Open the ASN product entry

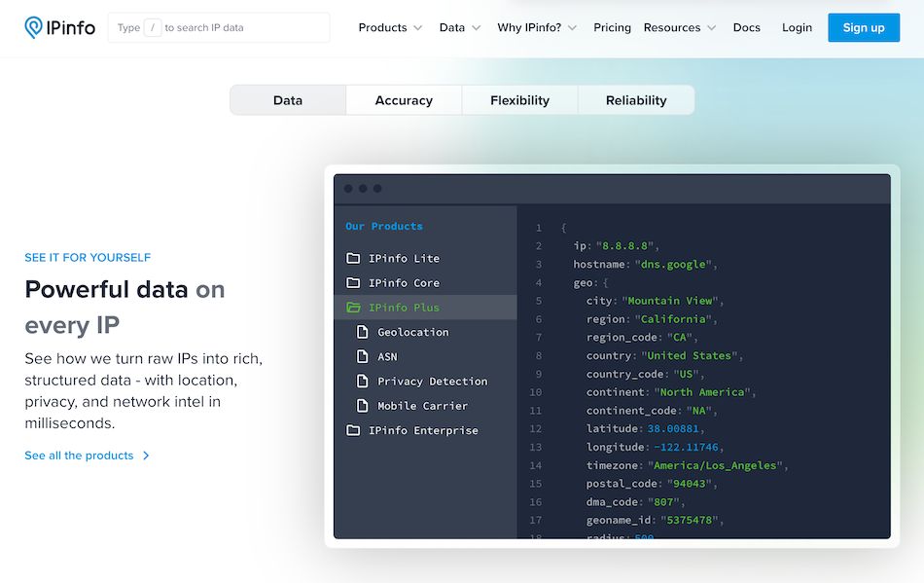click(x=389, y=356)
